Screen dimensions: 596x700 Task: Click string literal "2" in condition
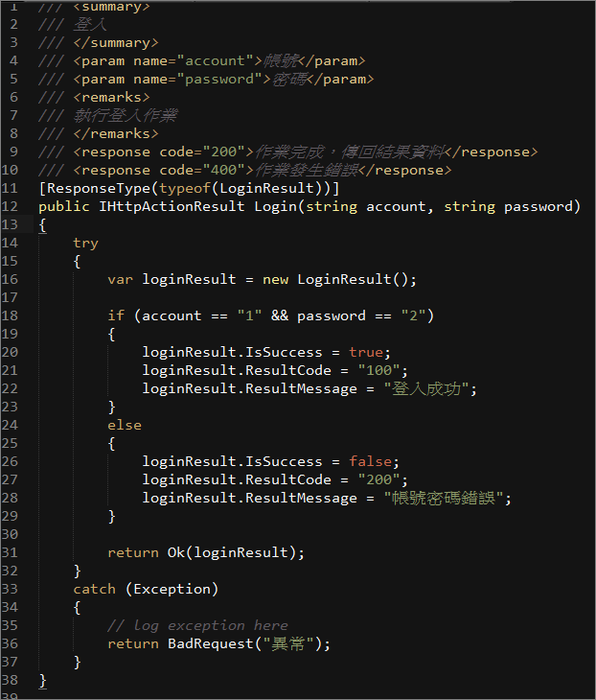pos(413,315)
